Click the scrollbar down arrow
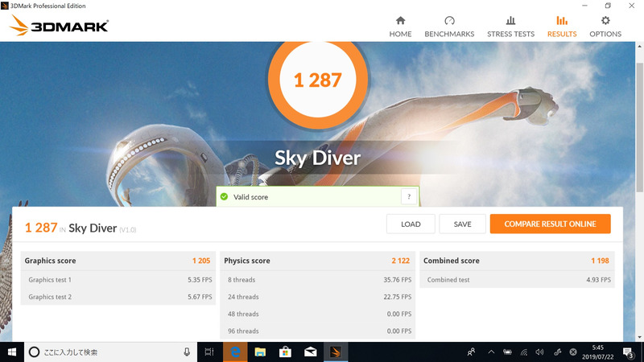Viewport: 644px width, 362px height. pos(639,337)
